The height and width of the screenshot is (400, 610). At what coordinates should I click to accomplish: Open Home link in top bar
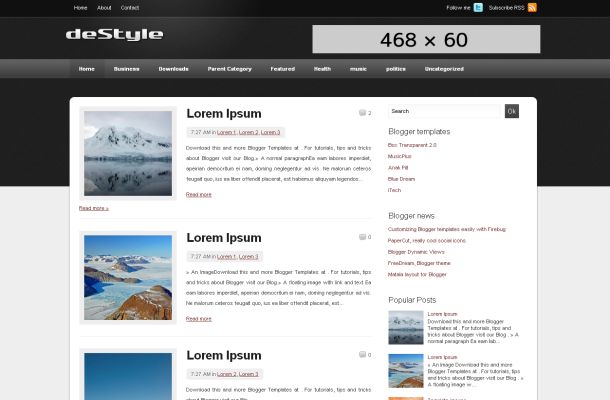[81, 8]
